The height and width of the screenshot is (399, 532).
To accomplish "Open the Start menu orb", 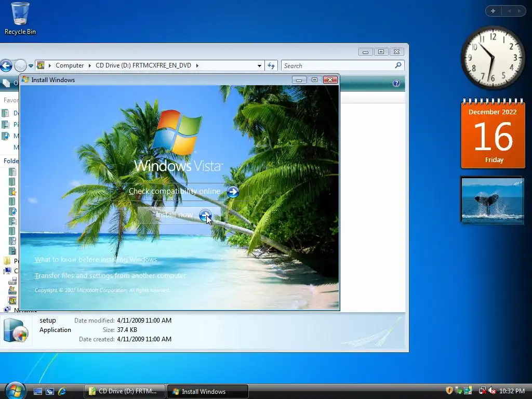I will 15,391.
